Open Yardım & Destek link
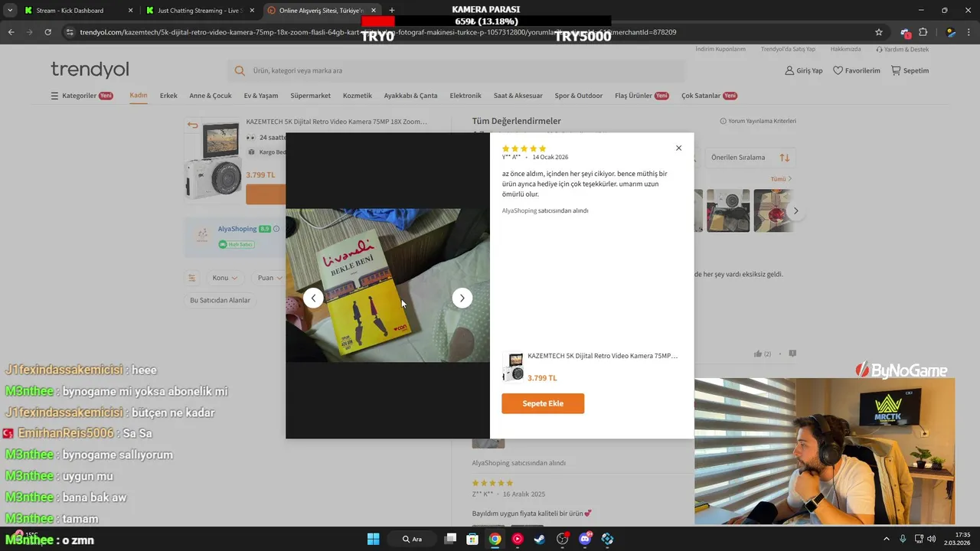 click(x=903, y=49)
